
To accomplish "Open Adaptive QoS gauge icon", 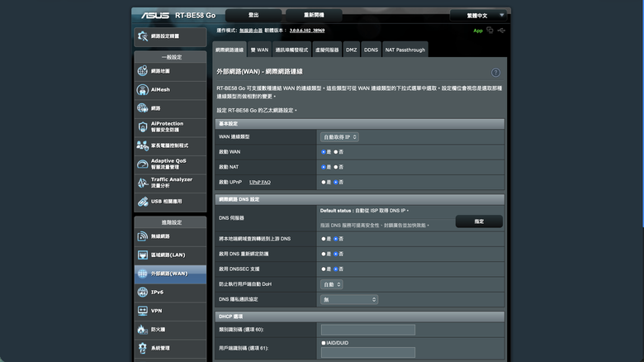I will (x=143, y=164).
